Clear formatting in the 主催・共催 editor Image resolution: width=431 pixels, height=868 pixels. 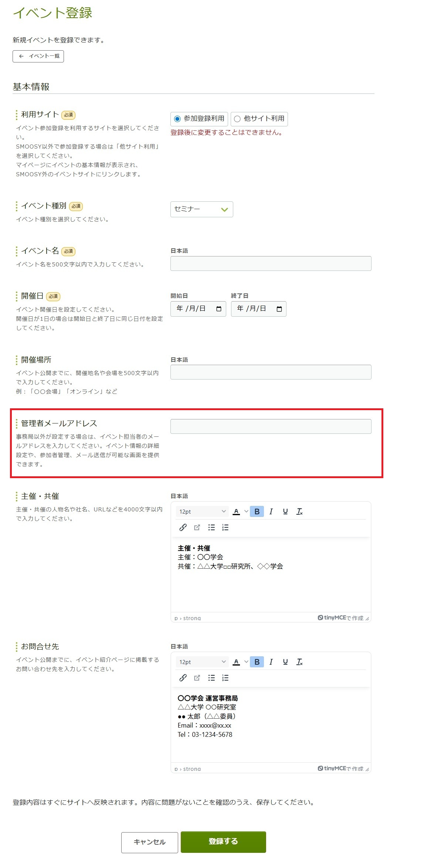coord(299,511)
